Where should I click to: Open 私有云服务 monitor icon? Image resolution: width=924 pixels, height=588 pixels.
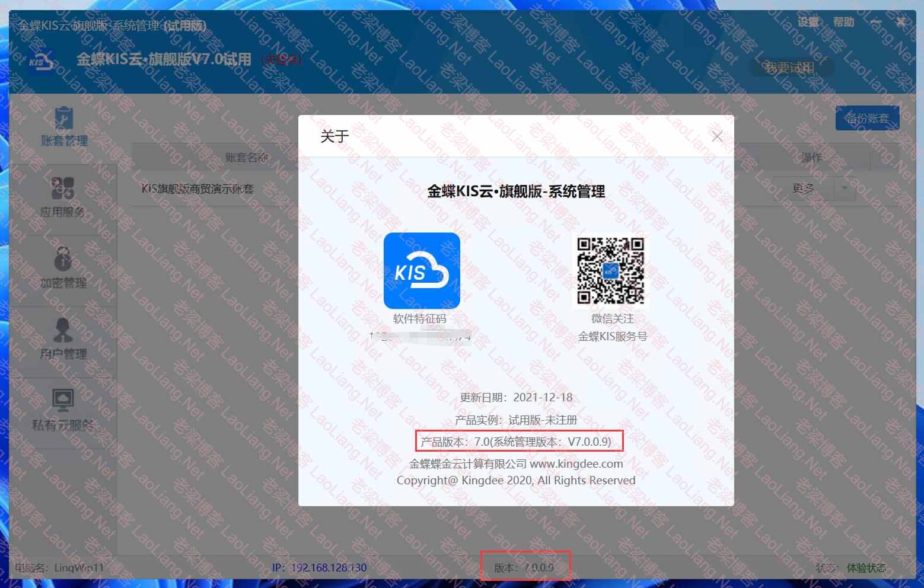[63, 401]
